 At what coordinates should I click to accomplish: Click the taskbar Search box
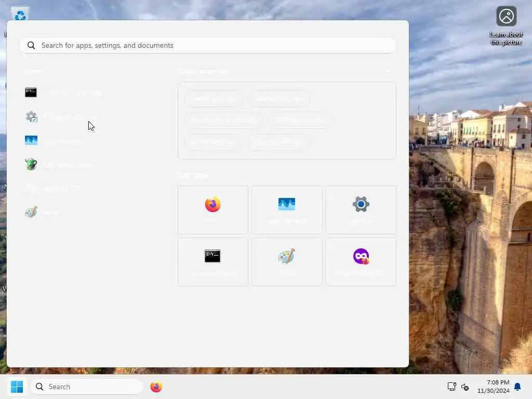(87, 387)
